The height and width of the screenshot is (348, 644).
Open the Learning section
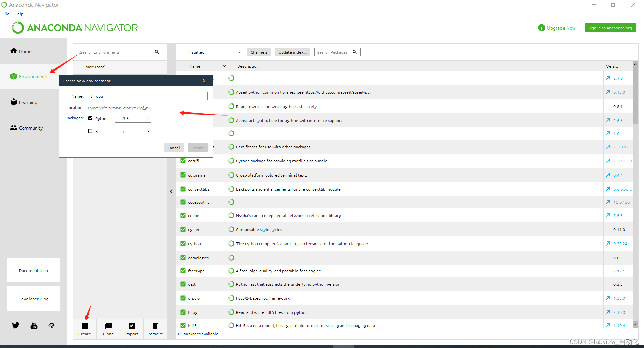coord(24,102)
